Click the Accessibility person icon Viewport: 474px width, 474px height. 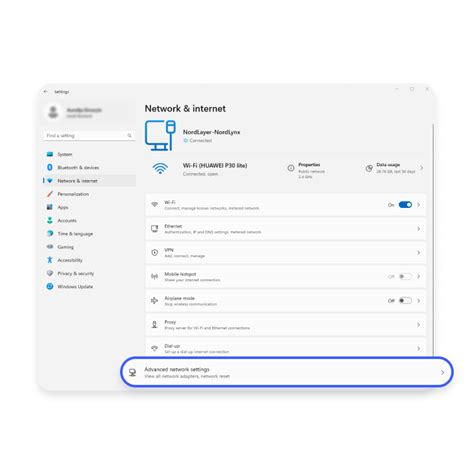pyautogui.click(x=50, y=260)
